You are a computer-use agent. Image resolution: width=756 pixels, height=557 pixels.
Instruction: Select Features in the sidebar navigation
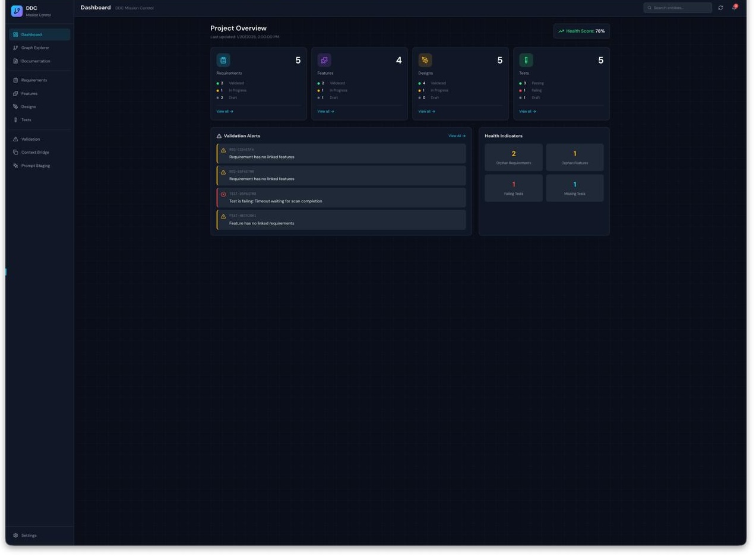pos(29,93)
